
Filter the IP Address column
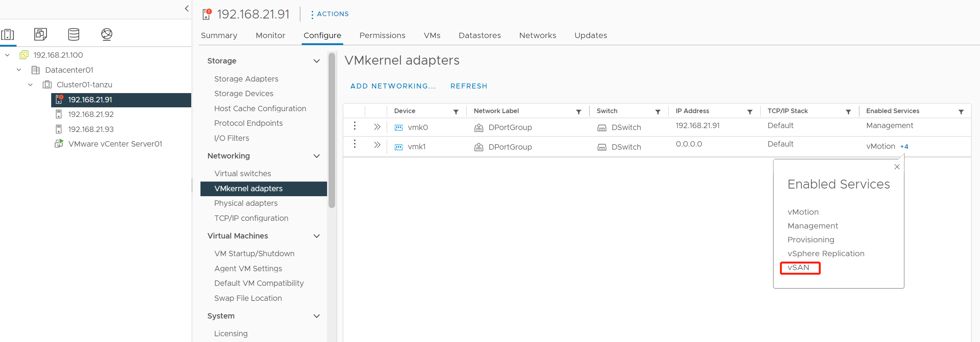tap(750, 112)
